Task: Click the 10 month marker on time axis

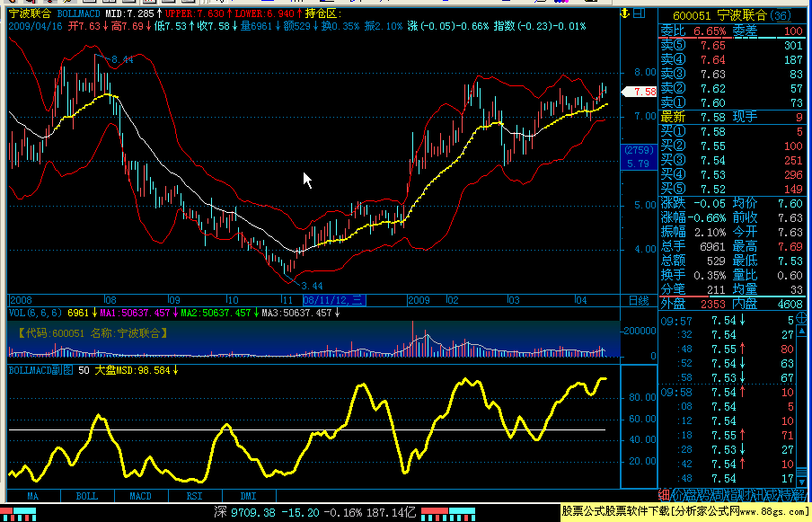Action: click(233, 300)
